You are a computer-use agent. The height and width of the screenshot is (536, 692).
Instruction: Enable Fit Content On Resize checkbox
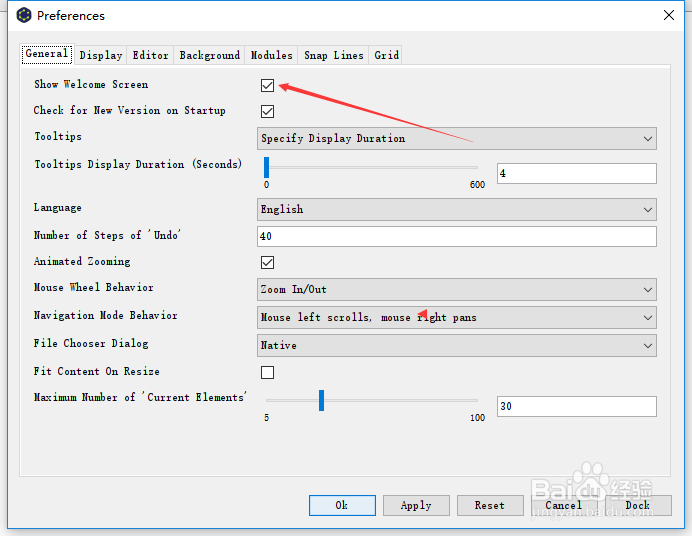(267, 372)
